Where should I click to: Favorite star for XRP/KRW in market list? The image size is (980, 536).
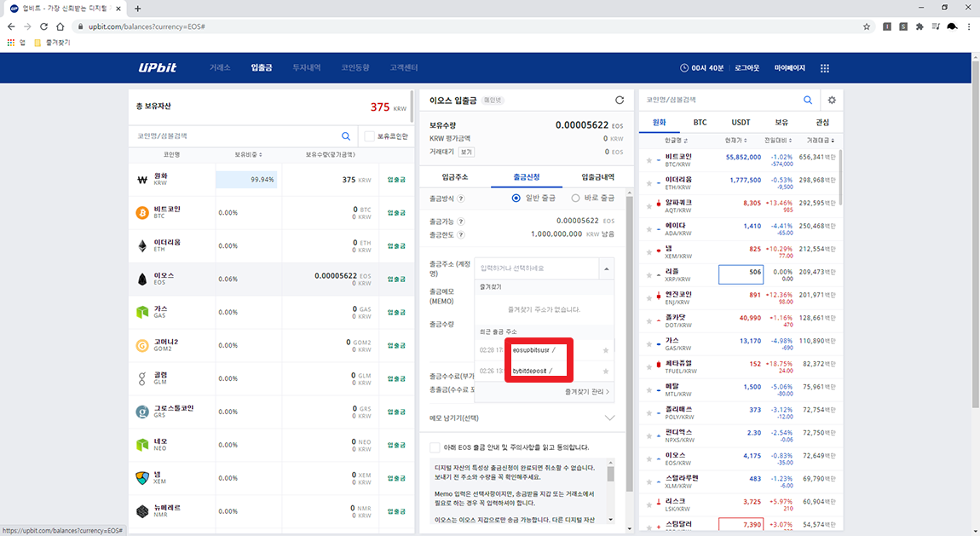(649, 275)
